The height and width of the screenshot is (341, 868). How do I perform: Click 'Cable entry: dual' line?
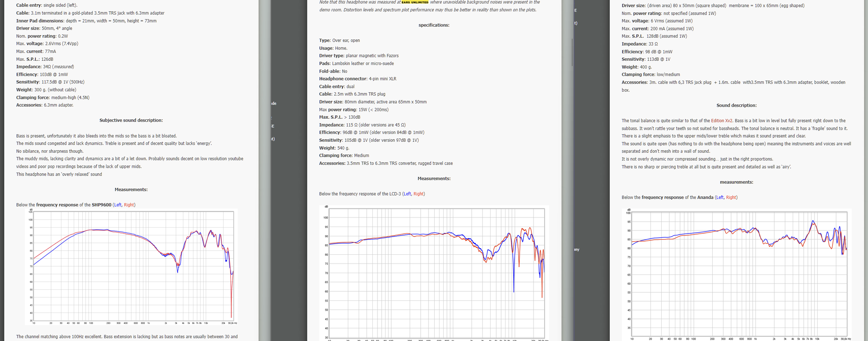click(337, 87)
